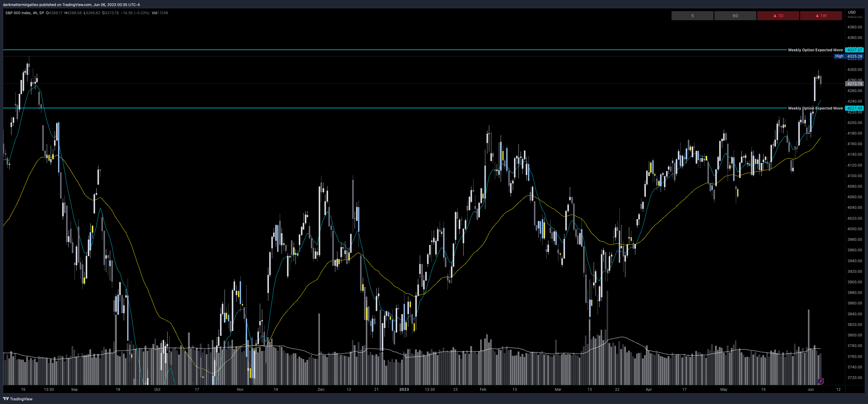This screenshot has width=868, height=404.
Task: Click the low value L4266.82
Action: pyautogui.click(x=92, y=13)
